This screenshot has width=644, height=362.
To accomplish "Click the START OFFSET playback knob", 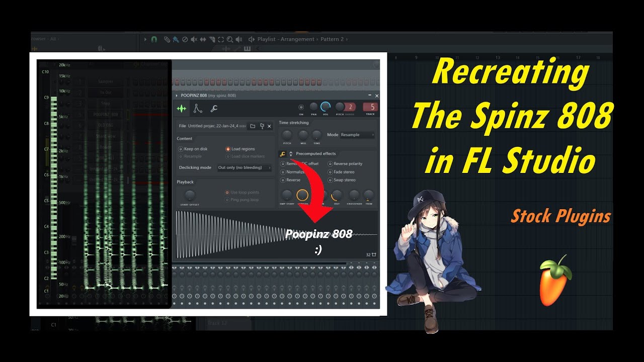I will tap(190, 196).
